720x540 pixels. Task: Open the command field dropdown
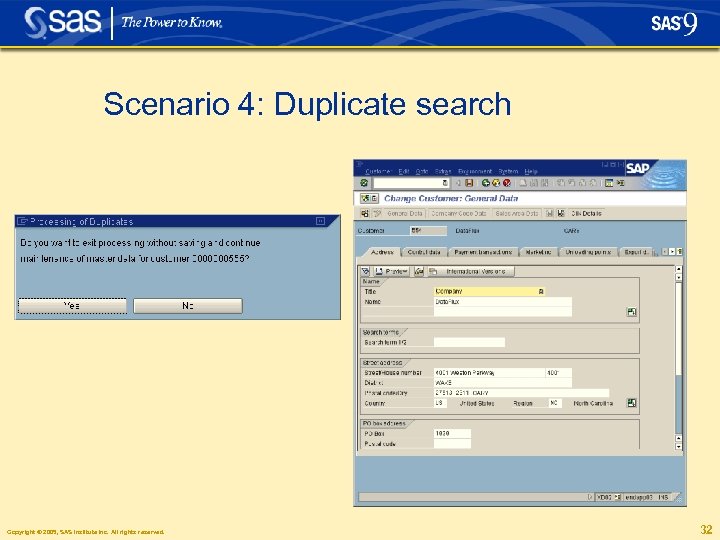pos(445,183)
